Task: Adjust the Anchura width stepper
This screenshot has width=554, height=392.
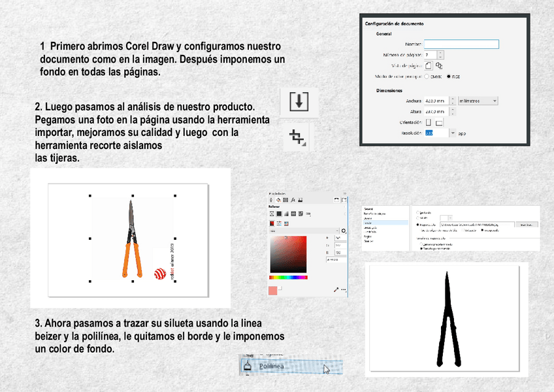Action: [x=453, y=101]
